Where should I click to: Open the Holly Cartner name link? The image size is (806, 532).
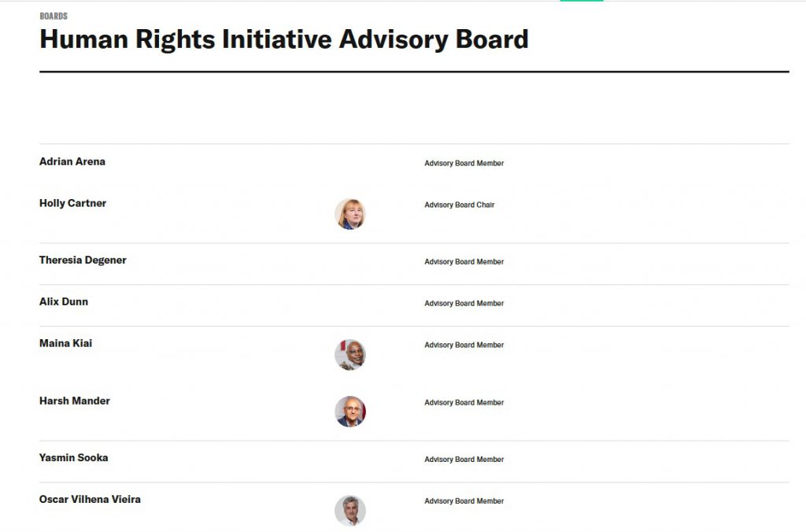click(x=73, y=203)
